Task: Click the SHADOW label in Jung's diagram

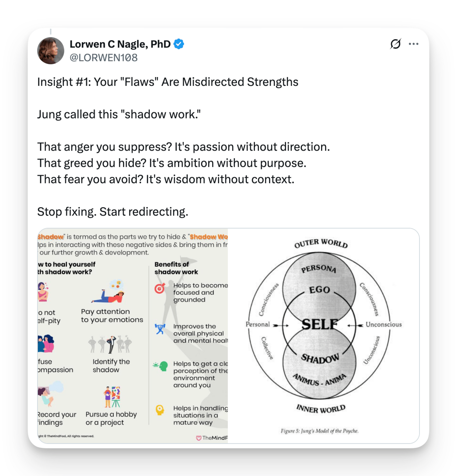Action: pos(320,358)
